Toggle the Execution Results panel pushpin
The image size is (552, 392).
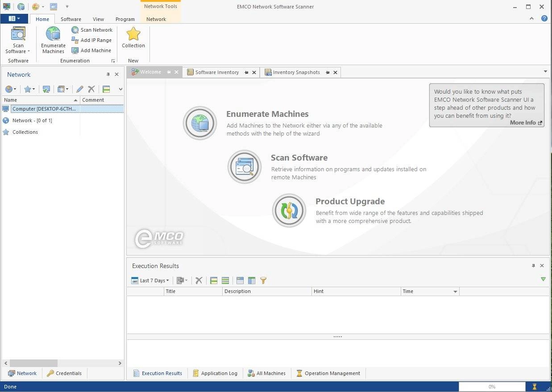coord(533,266)
